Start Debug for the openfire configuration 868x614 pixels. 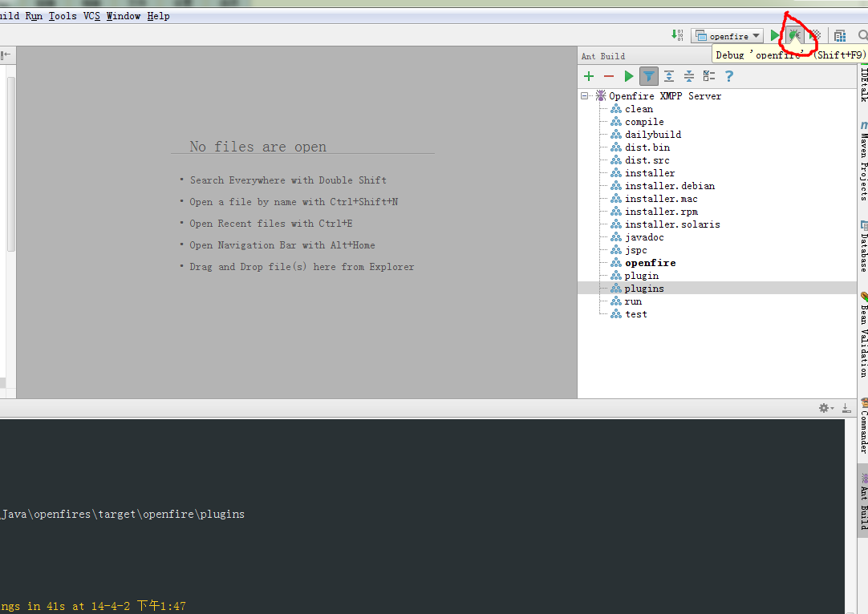pyautogui.click(x=793, y=35)
